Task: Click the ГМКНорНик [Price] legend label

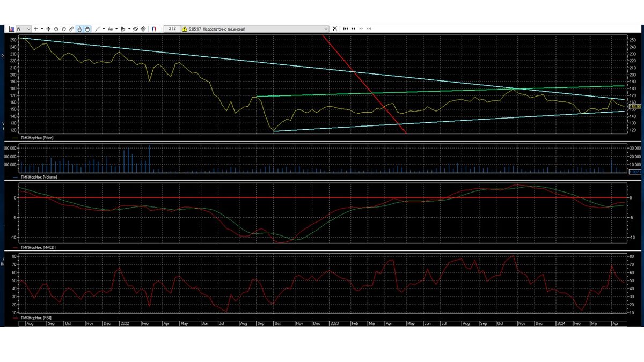Action: pyautogui.click(x=37, y=138)
